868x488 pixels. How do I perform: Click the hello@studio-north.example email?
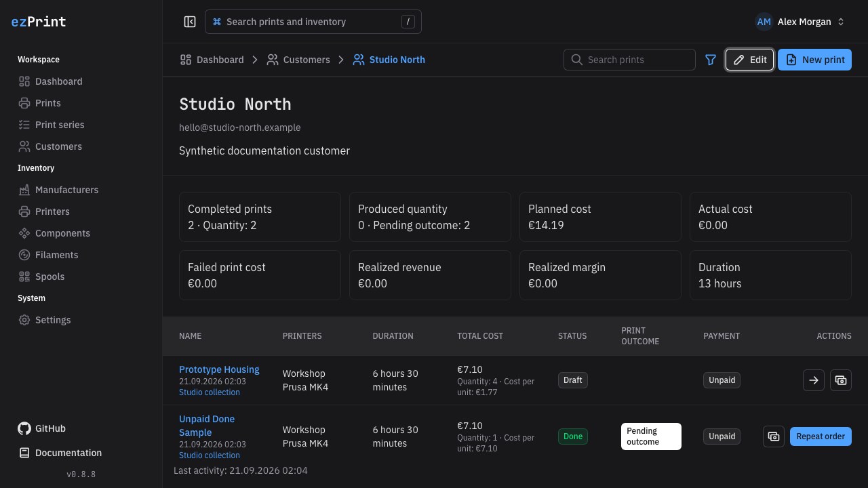point(240,127)
